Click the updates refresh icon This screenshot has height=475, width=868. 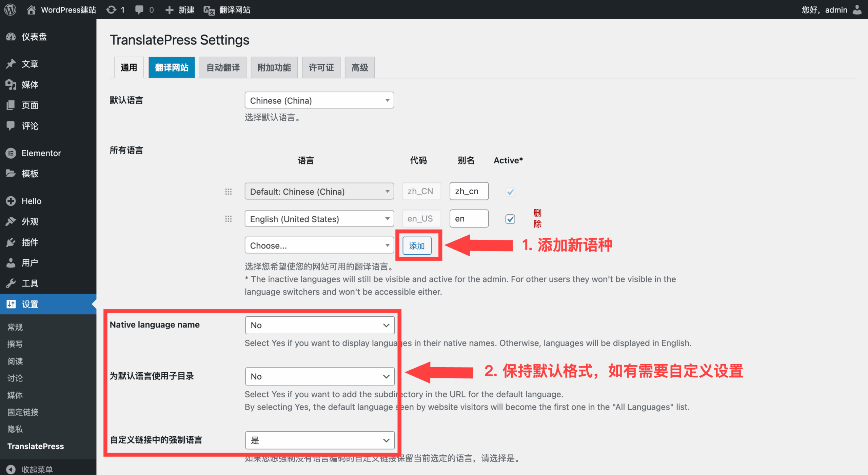111,10
